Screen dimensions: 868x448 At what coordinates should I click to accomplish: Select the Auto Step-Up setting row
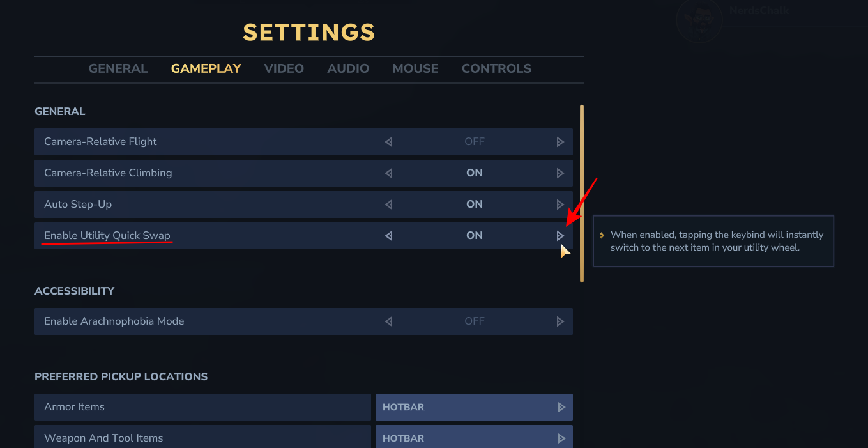pyautogui.click(x=192, y=205)
